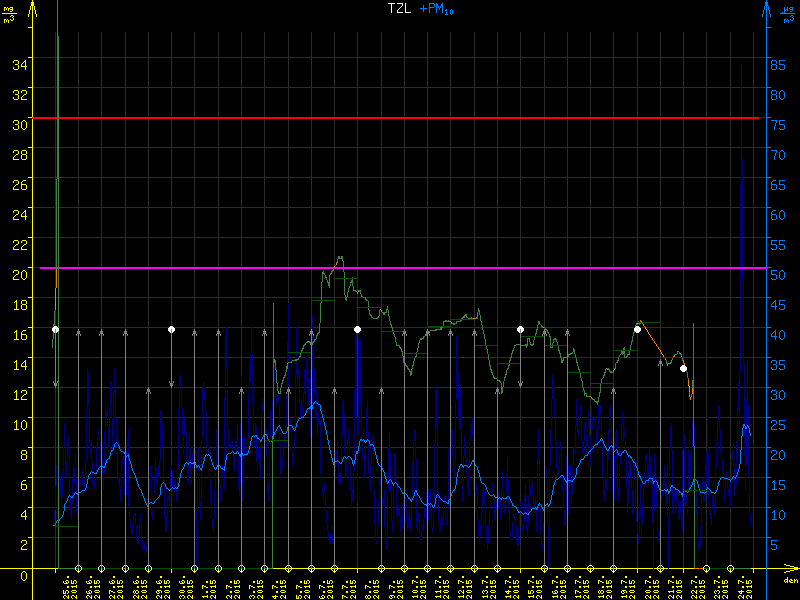
Task: Select white data marker near 30.6.2015
Action: click(171, 329)
